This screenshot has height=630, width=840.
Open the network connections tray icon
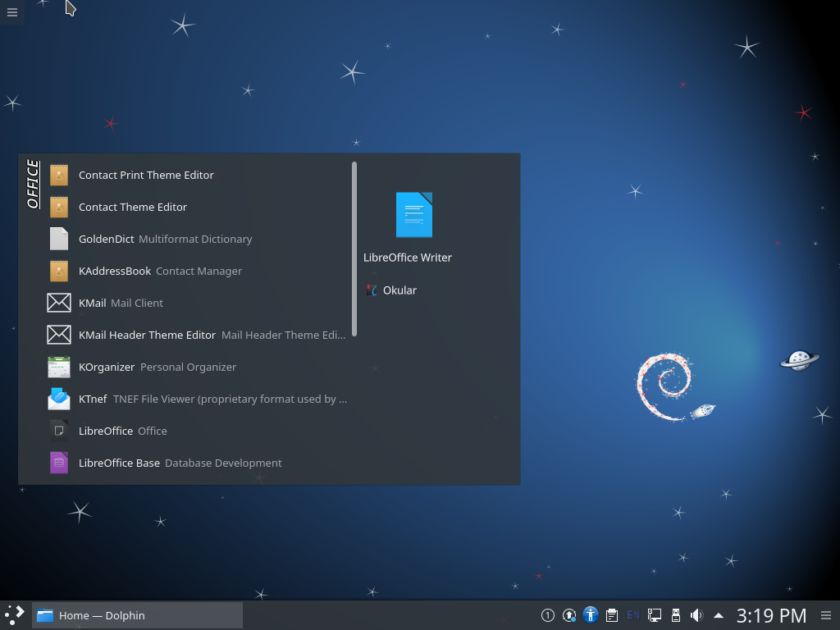tap(654, 615)
